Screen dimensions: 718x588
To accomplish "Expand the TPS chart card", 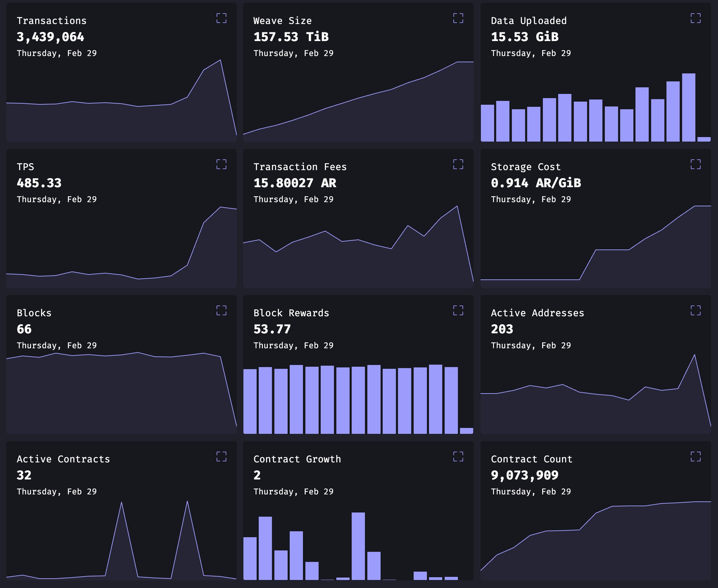I will click(221, 164).
